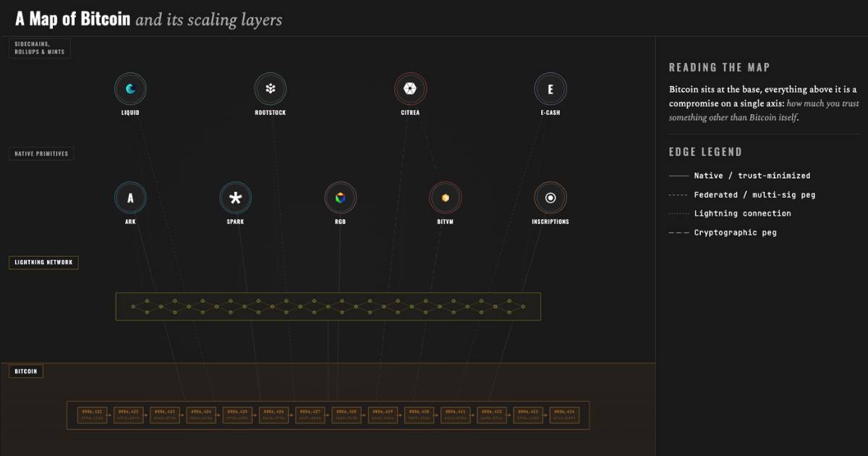The height and width of the screenshot is (456, 868).
Task: Open the Ark node icon
Action: pos(130,198)
